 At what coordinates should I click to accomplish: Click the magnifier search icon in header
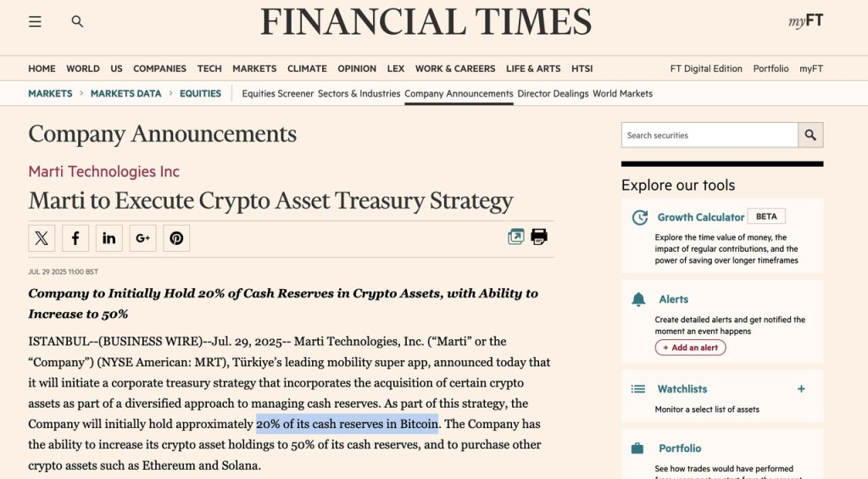77,21
